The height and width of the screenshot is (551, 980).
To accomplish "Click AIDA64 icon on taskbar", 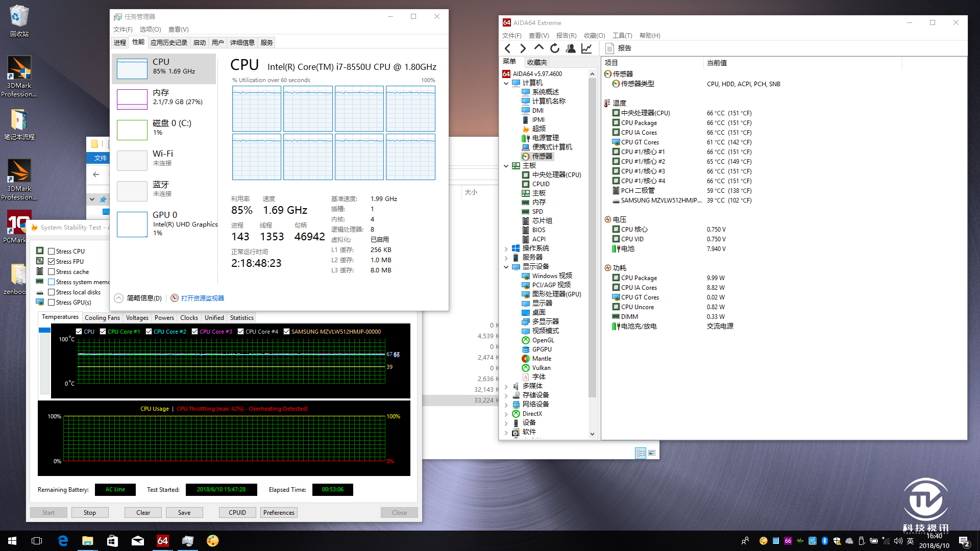I will click(162, 541).
